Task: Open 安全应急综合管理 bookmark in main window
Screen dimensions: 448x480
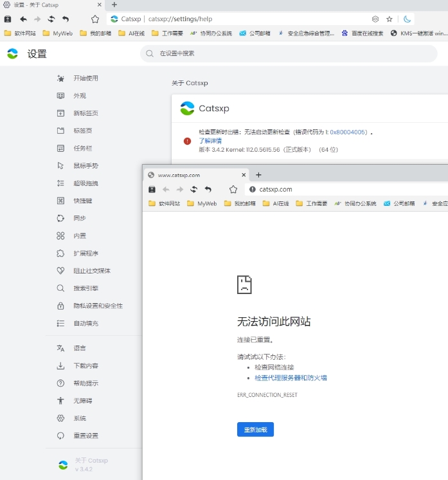Action: click(306, 33)
